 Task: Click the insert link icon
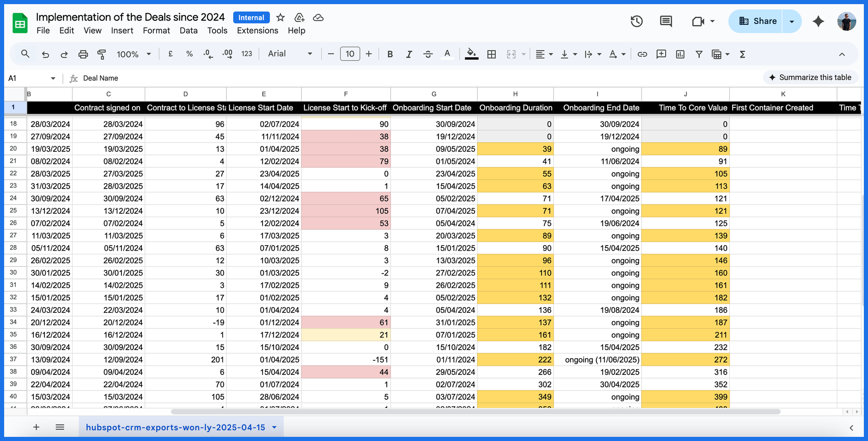pos(642,54)
